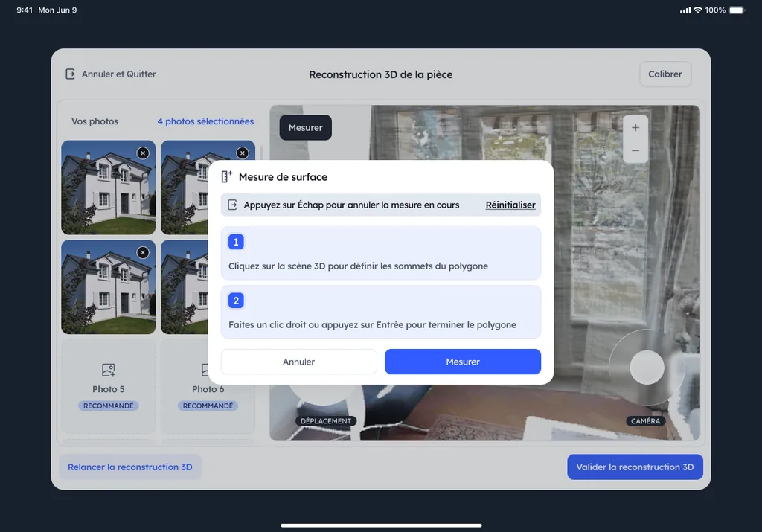Remove the second house photo via its X
762x532 pixels.
click(x=243, y=153)
